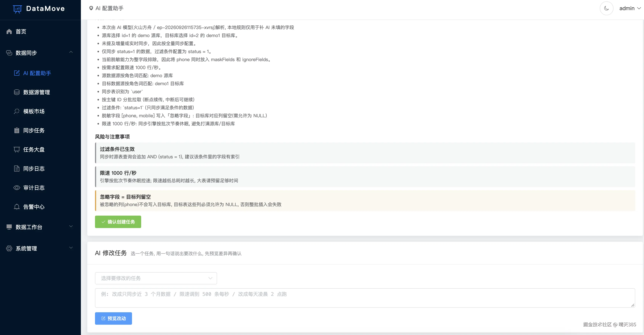Click the 忽略字段 = 目标列留空 warning heading
This screenshot has width=644, height=335.
coord(125,197)
